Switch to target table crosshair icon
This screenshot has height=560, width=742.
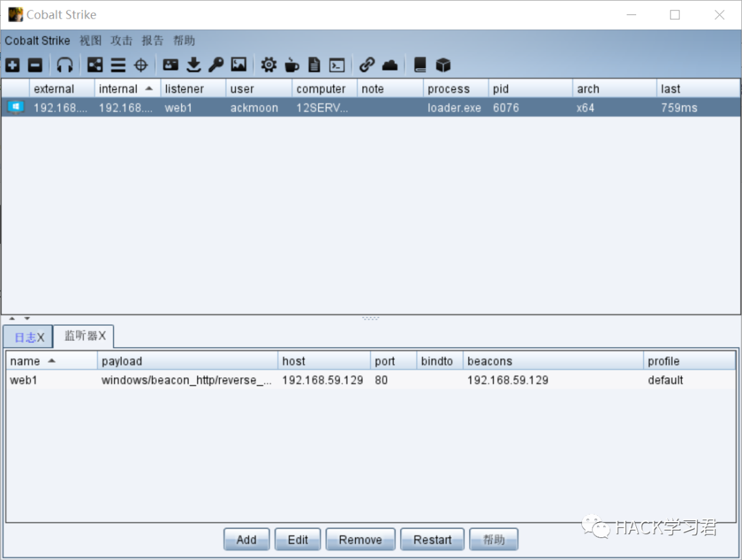(141, 65)
